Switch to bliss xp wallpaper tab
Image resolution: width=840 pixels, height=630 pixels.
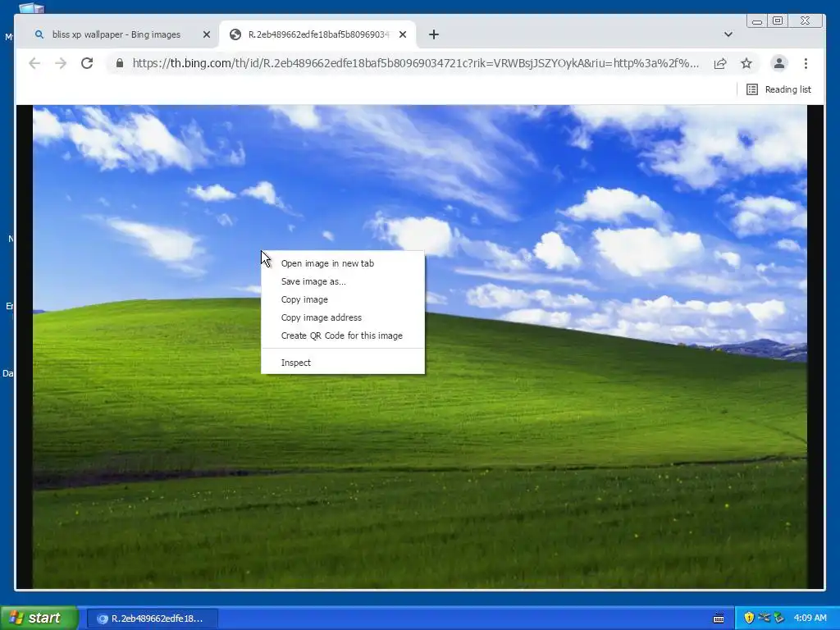tap(116, 34)
